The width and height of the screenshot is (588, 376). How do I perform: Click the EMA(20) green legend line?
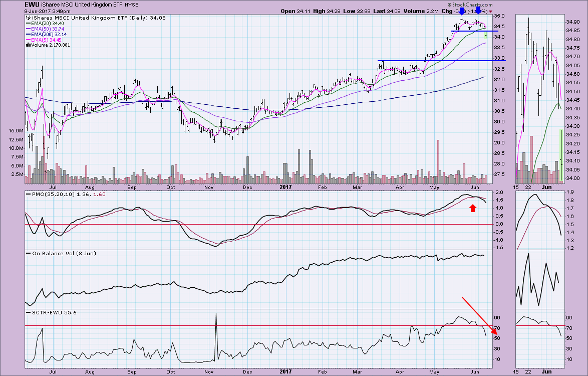coord(27,24)
